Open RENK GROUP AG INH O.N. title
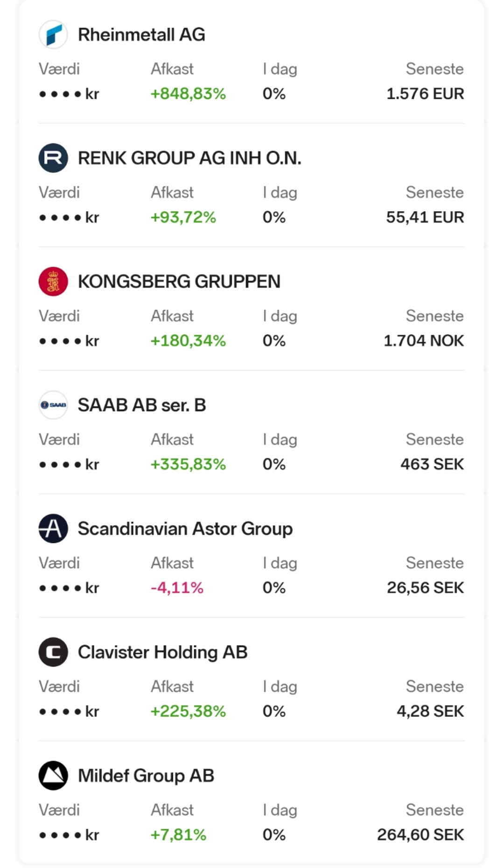Viewport: 503px width, 868px height. 189,158
